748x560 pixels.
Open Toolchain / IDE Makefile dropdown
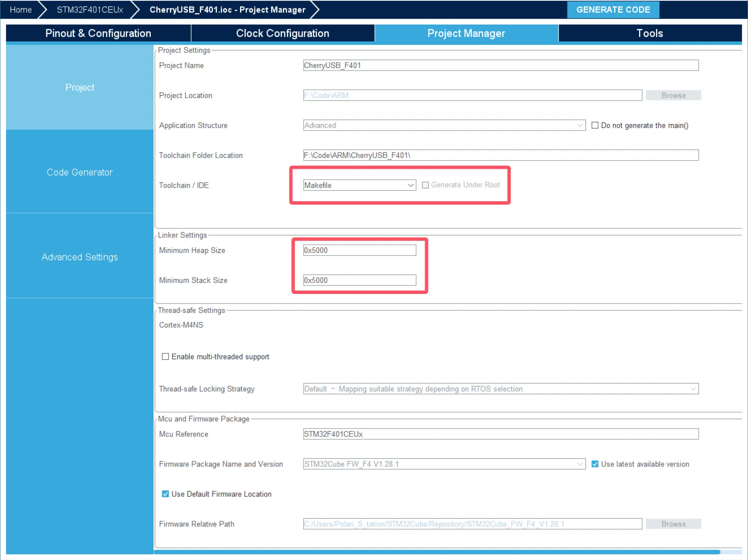[359, 185]
